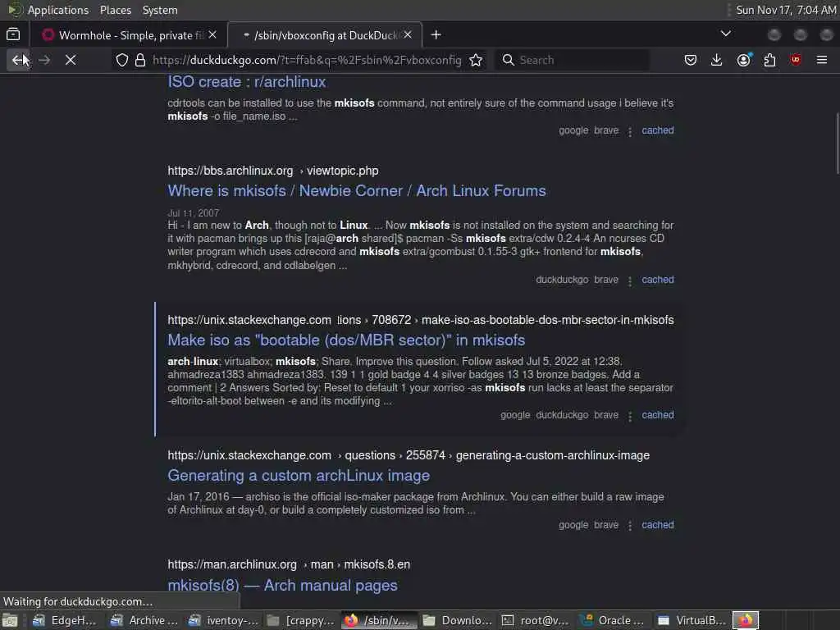Save to Pocket icon in toolbar
The image size is (840, 630).
[x=691, y=60]
